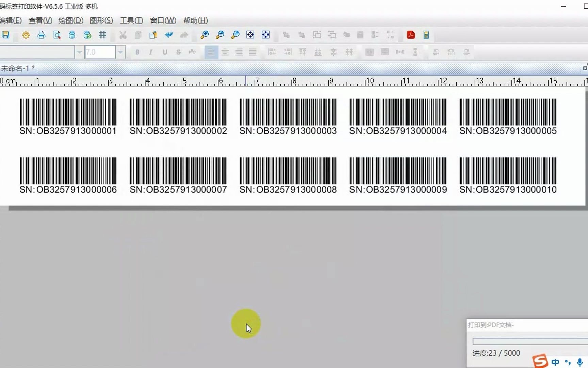Click fit-to-window outward arrows icon
The width and height of the screenshot is (588, 368).
click(x=250, y=35)
